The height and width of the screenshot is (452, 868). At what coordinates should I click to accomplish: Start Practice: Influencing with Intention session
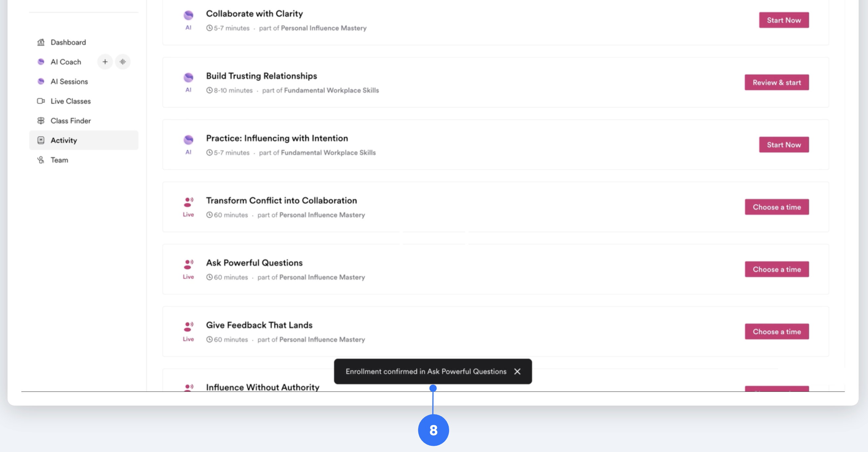(x=783, y=145)
